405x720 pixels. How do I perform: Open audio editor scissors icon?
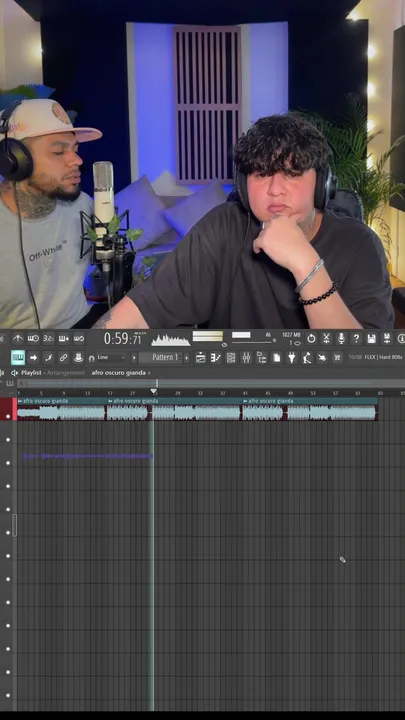(326, 339)
